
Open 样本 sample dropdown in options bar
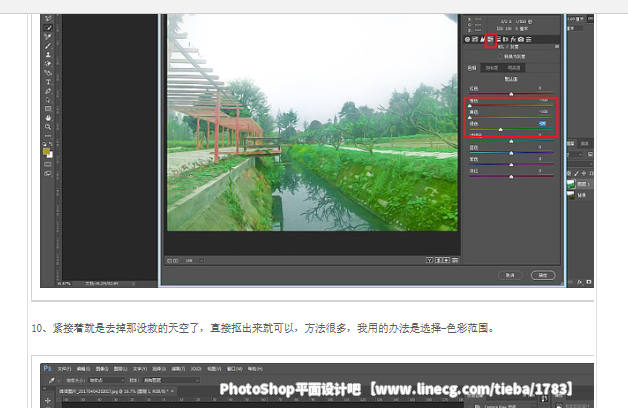click(172, 380)
